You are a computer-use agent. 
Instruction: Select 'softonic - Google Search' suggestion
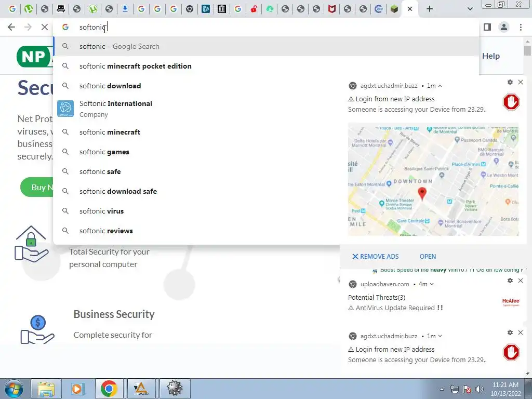[x=266, y=46]
